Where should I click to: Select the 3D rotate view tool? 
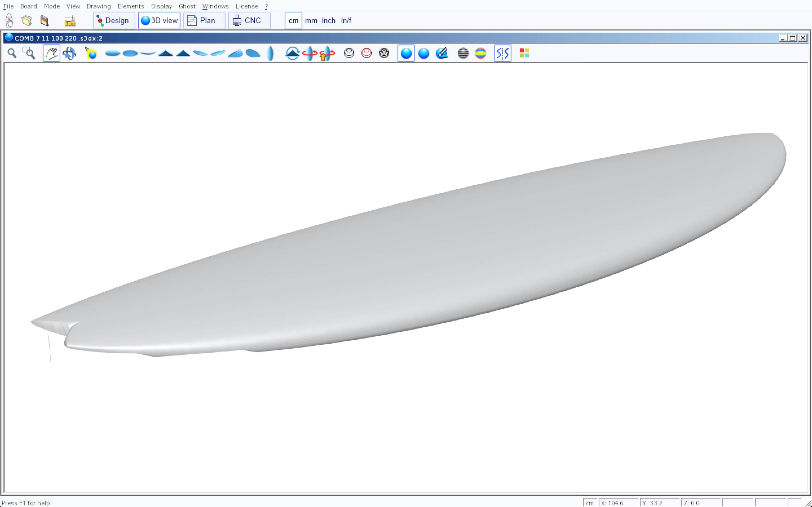tap(69, 53)
